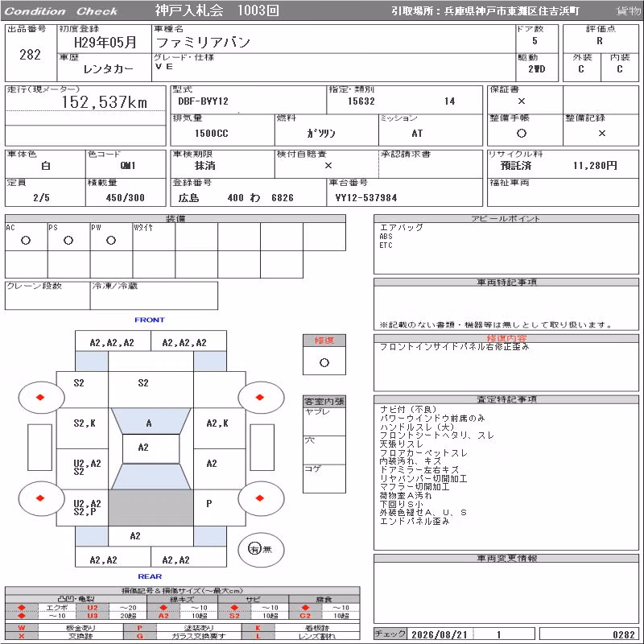Click the note "エンドパネル歪み"
The height and width of the screenshot is (644, 644).
415,521
